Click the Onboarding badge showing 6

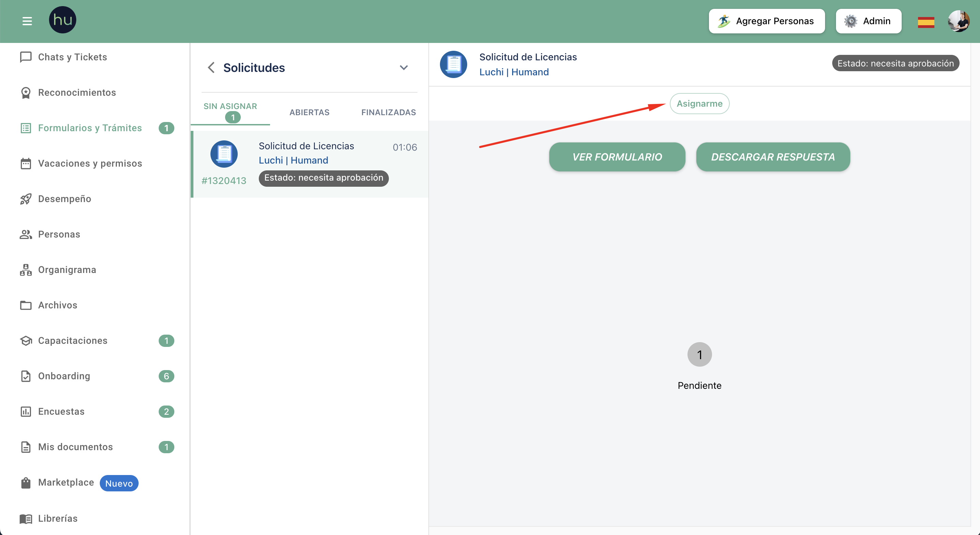pyautogui.click(x=166, y=376)
